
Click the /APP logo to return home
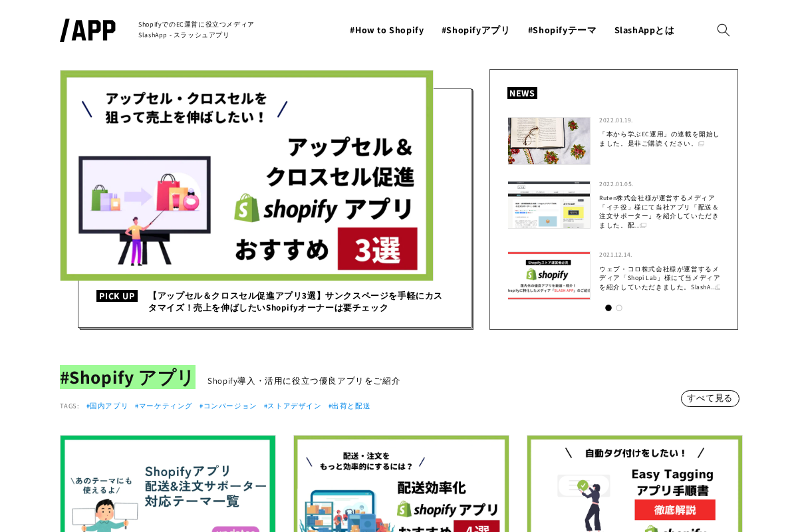(87, 29)
